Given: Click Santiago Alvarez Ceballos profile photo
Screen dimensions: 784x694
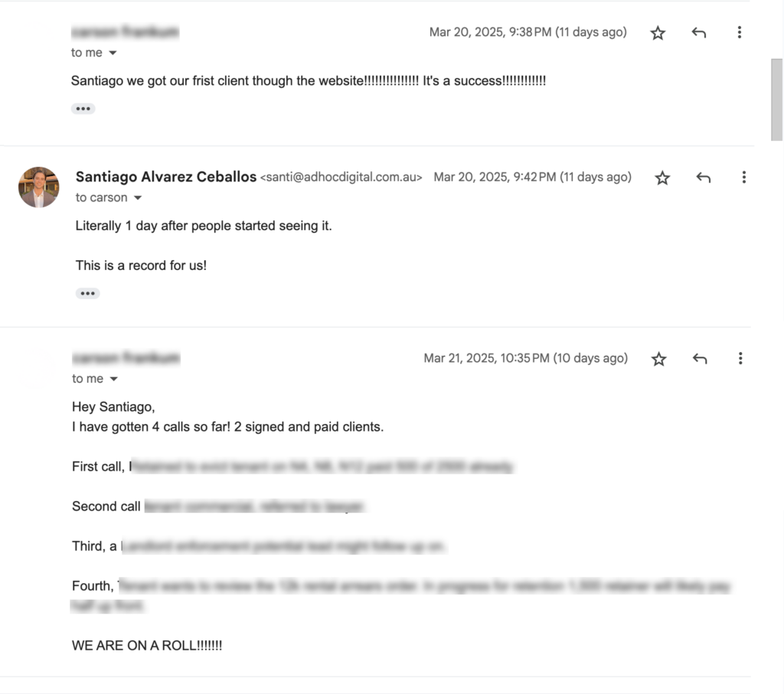Looking at the screenshot, I should click(38, 187).
